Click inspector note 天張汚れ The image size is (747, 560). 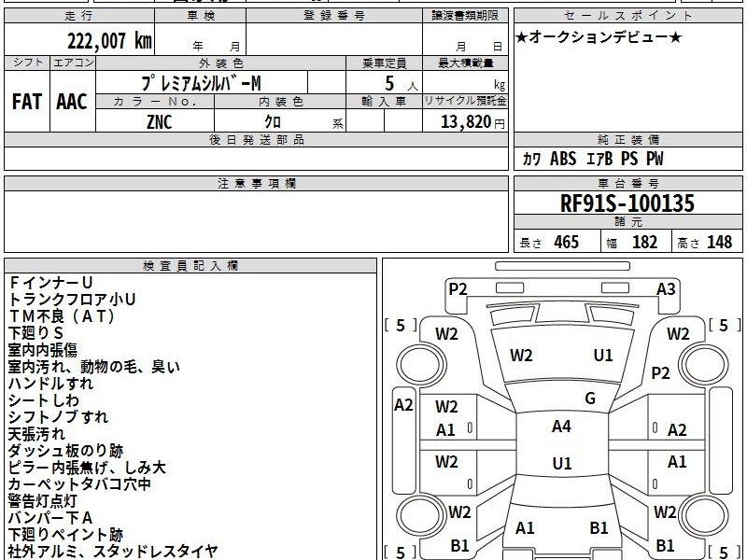(36, 433)
